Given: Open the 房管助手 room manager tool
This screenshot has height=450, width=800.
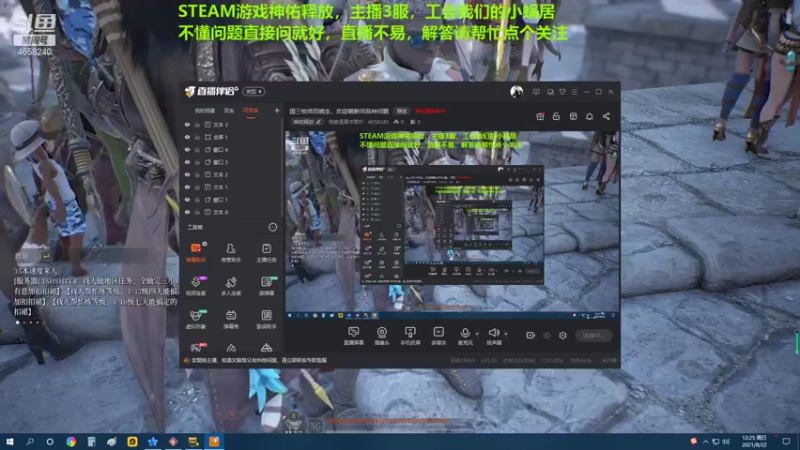Looking at the screenshot, I should 231,252.
